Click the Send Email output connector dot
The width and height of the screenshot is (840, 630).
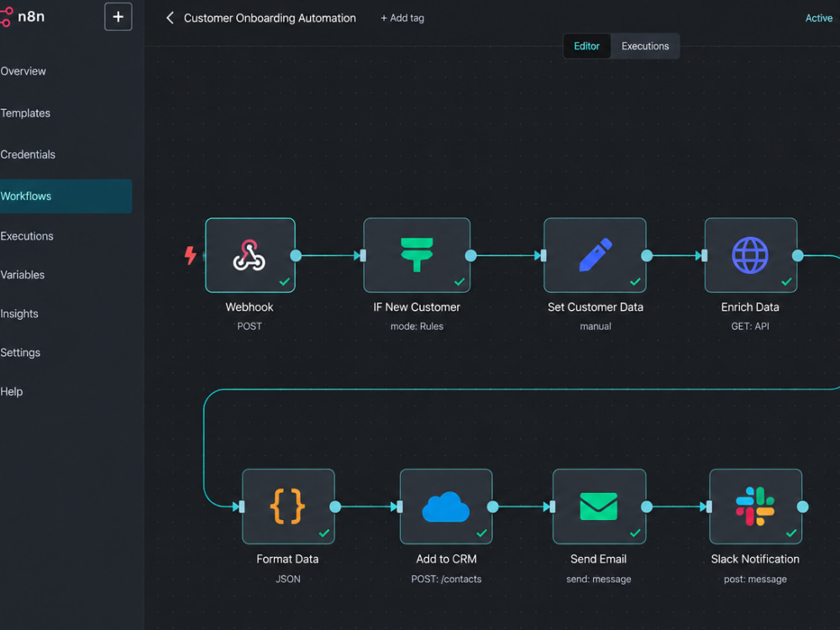coord(647,507)
